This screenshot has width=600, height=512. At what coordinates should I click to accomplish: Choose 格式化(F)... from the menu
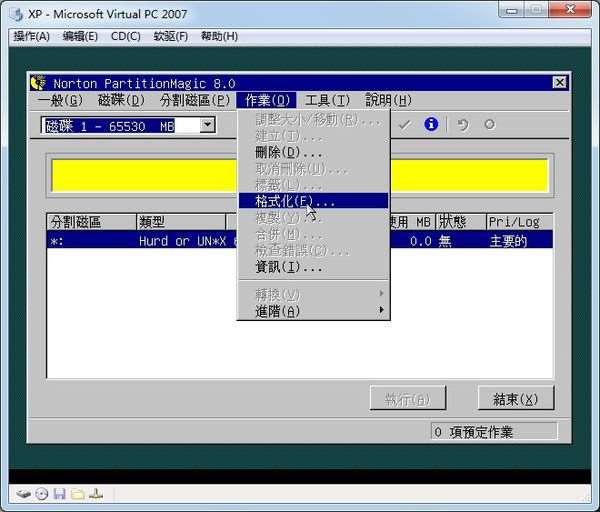click(x=313, y=201)
